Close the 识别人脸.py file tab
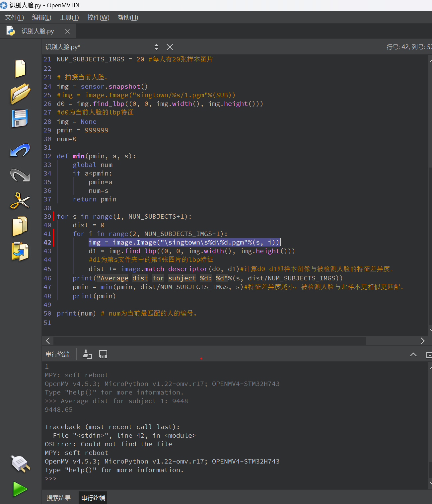Image resolution: width=432 pixels, height=504 pixels. (67, 31)
